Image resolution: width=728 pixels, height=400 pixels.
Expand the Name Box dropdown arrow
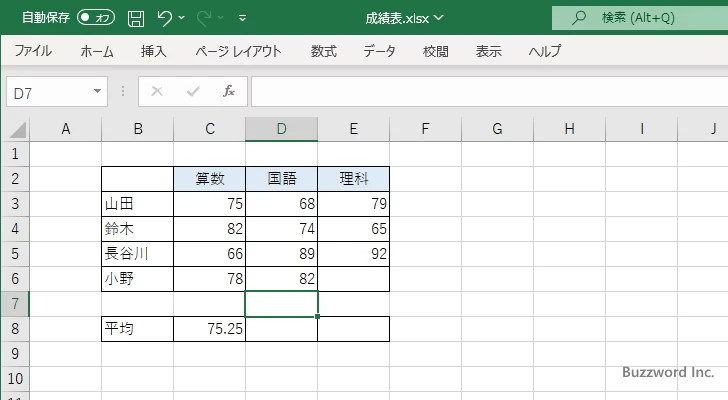[97, 91]
